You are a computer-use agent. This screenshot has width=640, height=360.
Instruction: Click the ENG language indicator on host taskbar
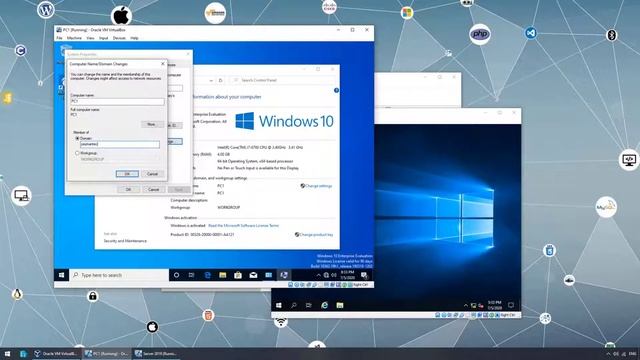pyautogui.click(x=633, y=354)
